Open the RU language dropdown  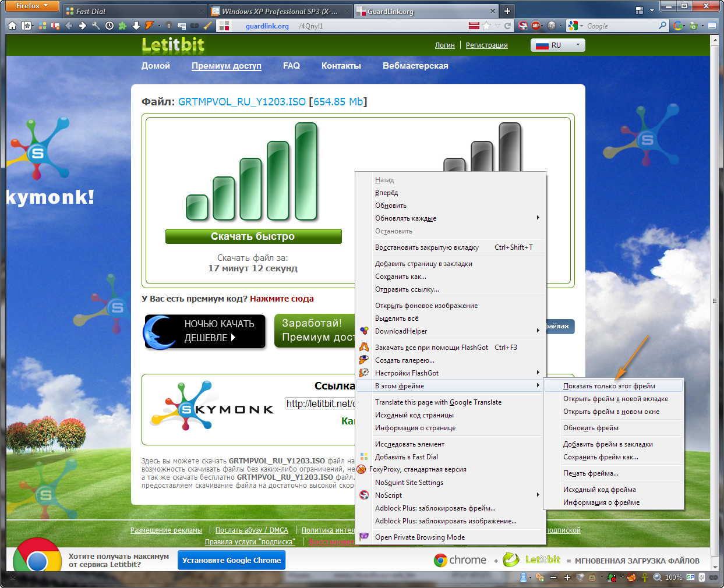[558, 45]
